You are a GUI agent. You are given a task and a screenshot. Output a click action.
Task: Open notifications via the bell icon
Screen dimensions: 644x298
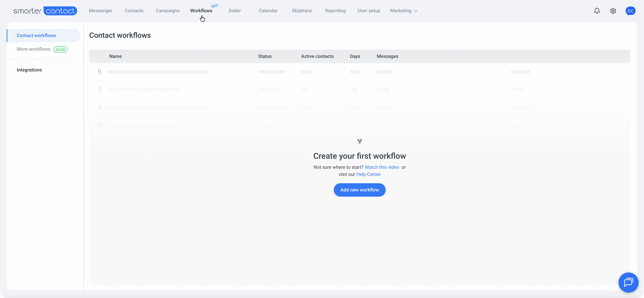tap(597, 11)
